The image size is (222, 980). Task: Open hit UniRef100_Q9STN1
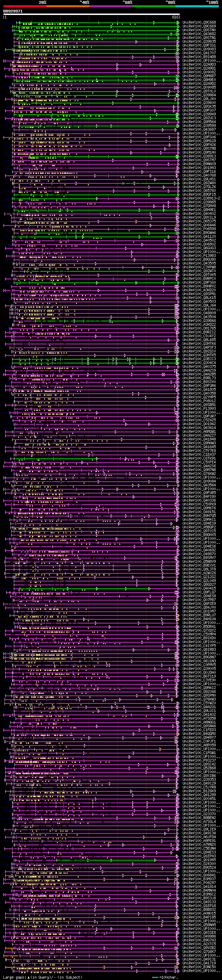tap(199, 38)
